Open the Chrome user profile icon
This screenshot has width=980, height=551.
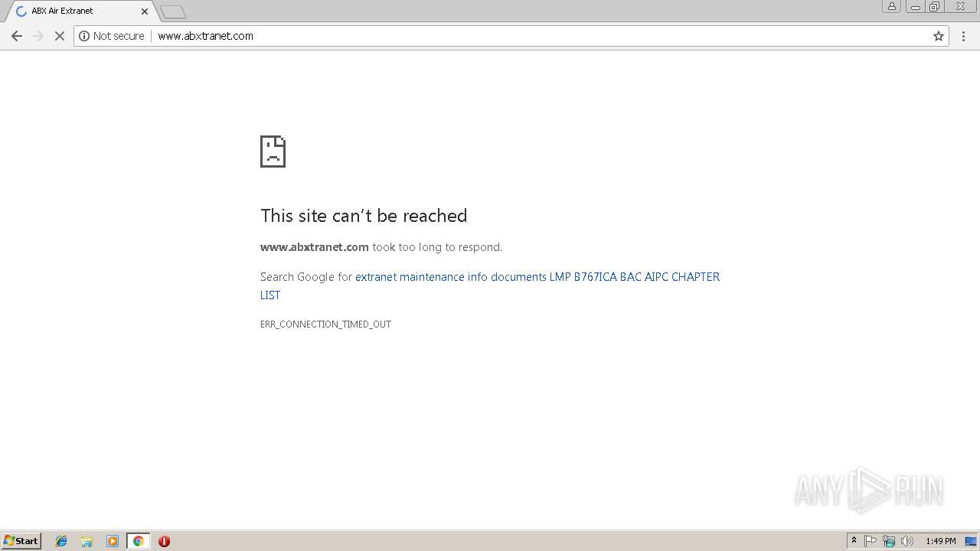pyautogui.click(x=892, y=6)
